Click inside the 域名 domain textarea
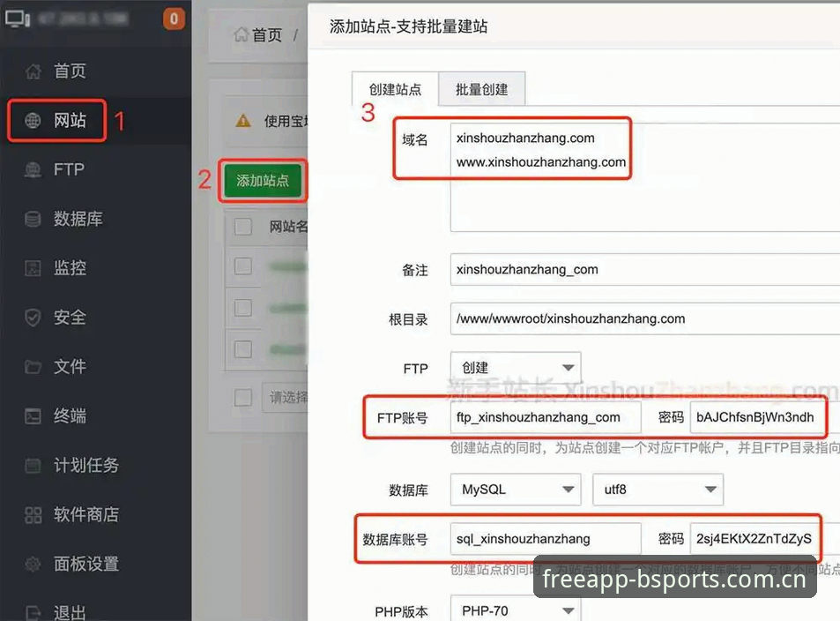Viewport: 840px width, 621px height. click(645, 177)
